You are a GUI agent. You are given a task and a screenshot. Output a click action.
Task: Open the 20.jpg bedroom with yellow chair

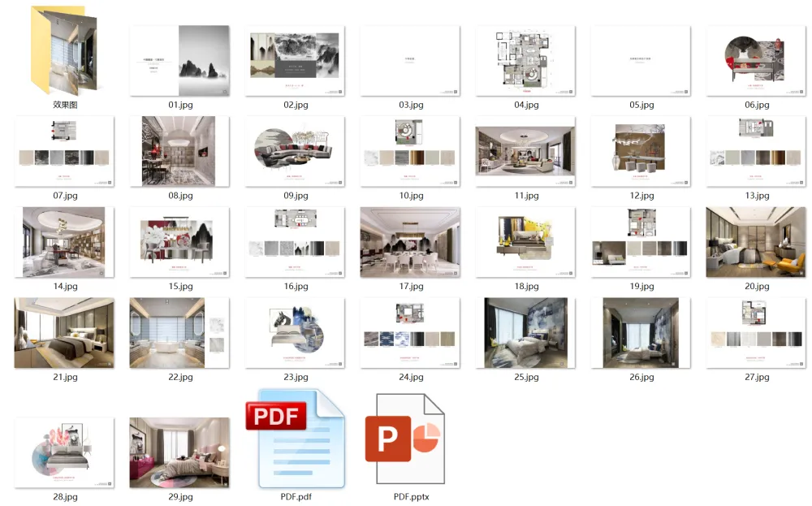(756, 243)
